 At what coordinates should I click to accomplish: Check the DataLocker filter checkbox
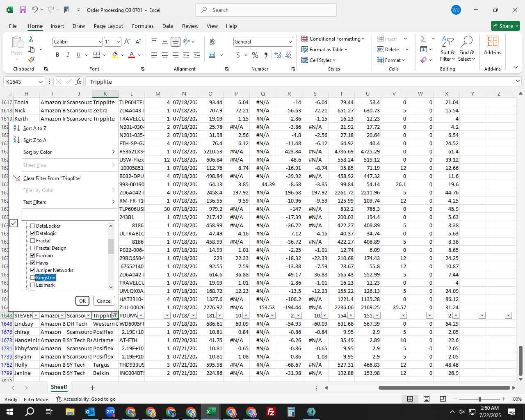(x=33, y=226)
